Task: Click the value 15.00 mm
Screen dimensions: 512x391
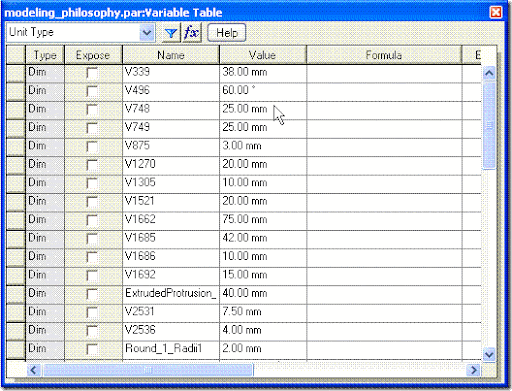Action: [x=263, y=276]
